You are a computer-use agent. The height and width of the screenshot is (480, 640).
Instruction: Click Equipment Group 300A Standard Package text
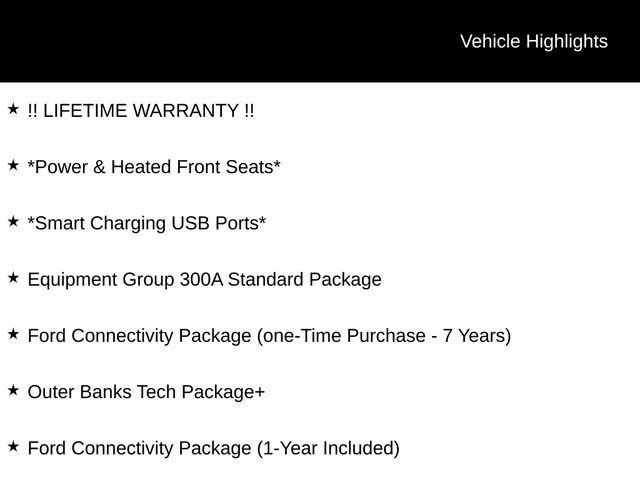204,280
